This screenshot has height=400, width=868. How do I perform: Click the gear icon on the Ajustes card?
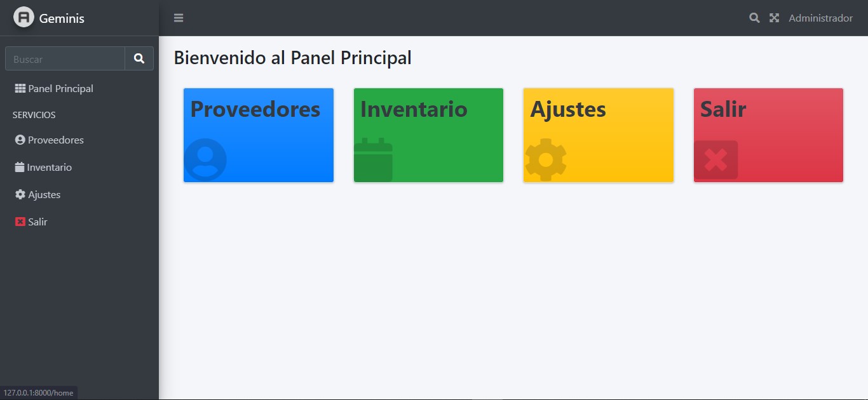click(x=545, y=159)
